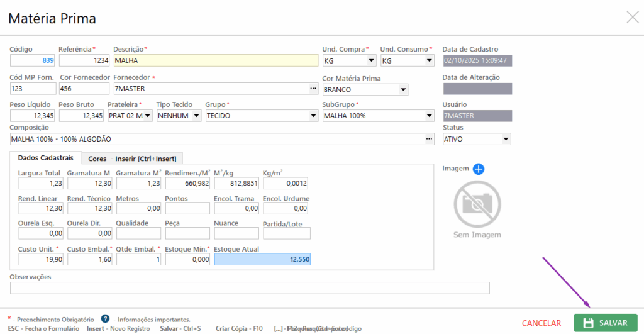Open the Prateleira dropdown
Viewport: 644px width, 334px height.
pos(147,116)
